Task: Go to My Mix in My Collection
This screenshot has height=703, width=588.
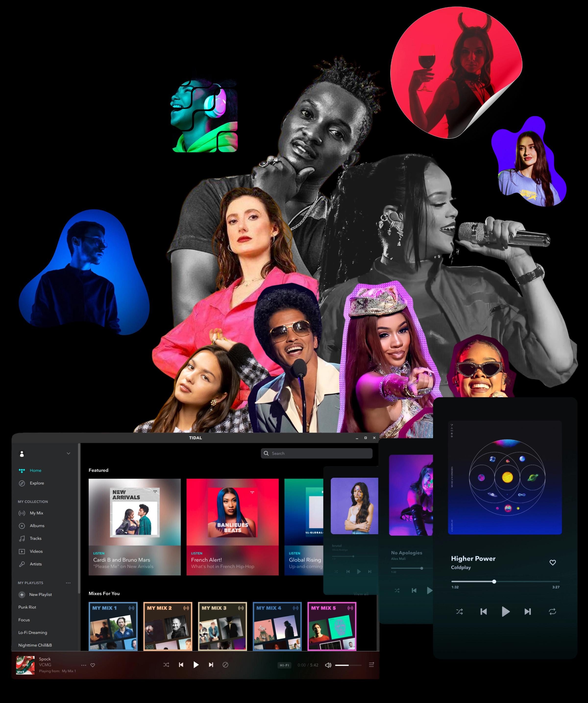Action: 31,513
